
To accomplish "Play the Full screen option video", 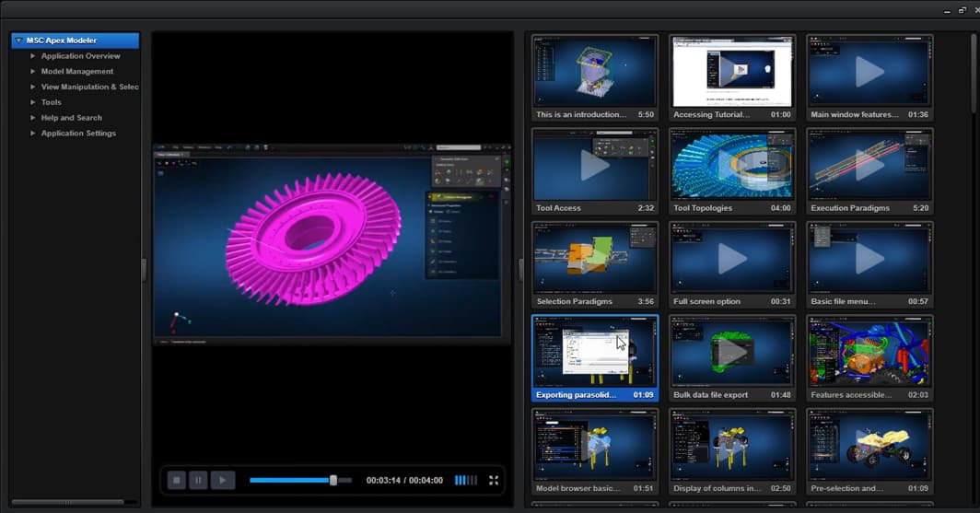I will pos(733,258).
